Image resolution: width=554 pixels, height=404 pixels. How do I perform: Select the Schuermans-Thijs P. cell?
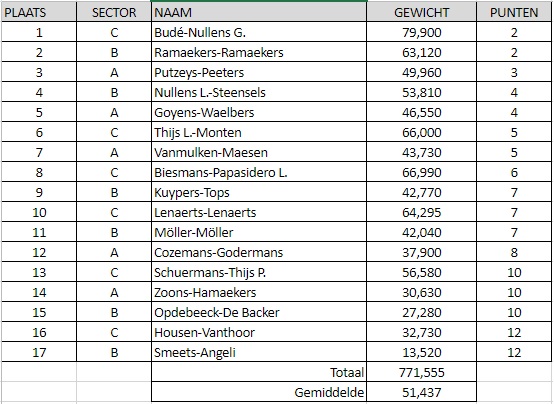point(259,272)
